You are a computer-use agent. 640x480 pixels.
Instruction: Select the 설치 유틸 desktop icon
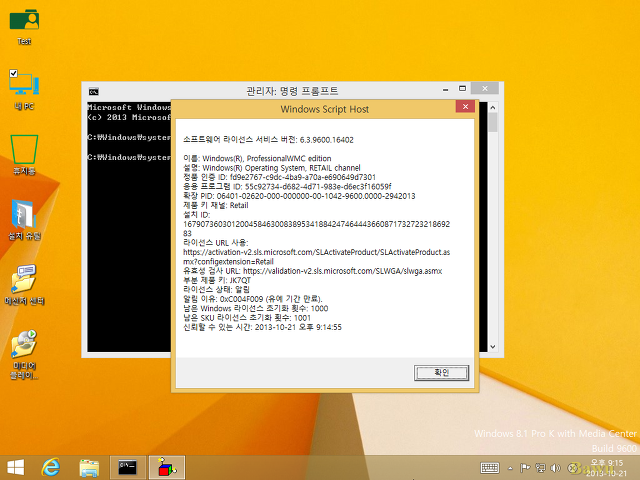(x=24, y=220)
